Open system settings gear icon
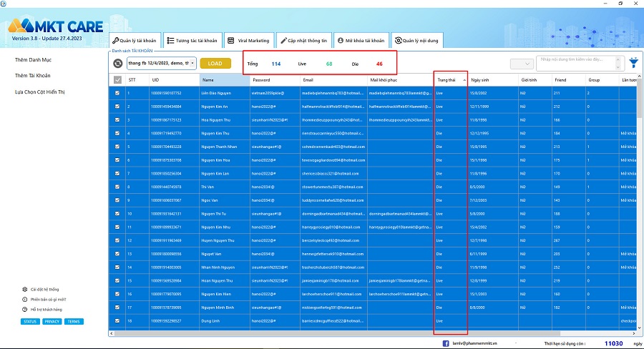Viewport: 644px width, 349px height. coord(25,290)
